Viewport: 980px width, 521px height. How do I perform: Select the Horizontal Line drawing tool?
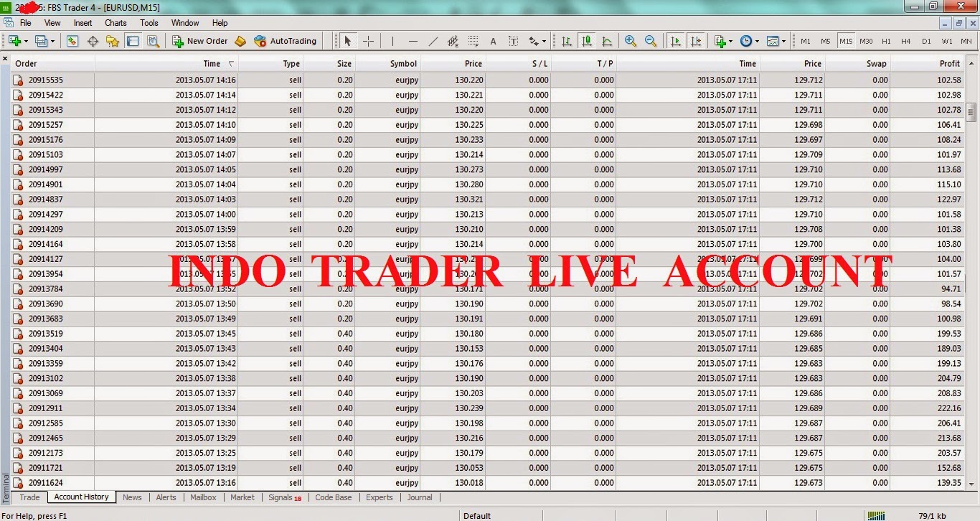pyautogui.click(x=413, y=41)
